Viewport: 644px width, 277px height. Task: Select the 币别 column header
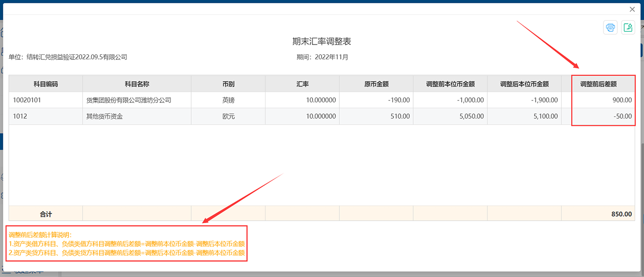[x=228, y=84]
